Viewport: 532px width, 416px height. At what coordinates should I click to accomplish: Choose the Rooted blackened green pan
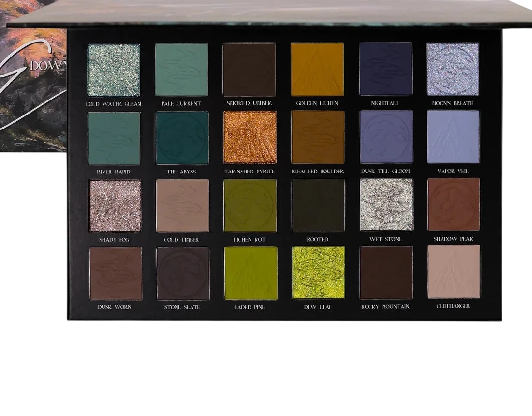[x=318, y=205]
